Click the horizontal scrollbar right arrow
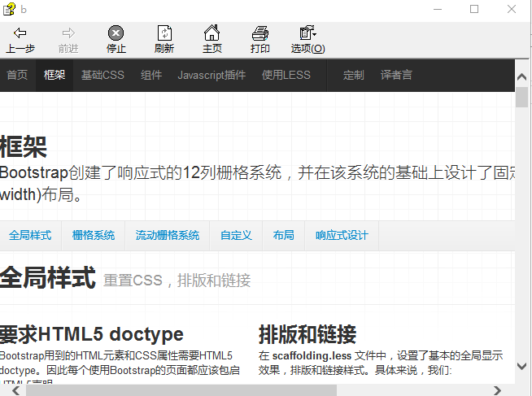The height and width of the screenshot is (396, 532). pyautogui.click(x=498, y=389)
